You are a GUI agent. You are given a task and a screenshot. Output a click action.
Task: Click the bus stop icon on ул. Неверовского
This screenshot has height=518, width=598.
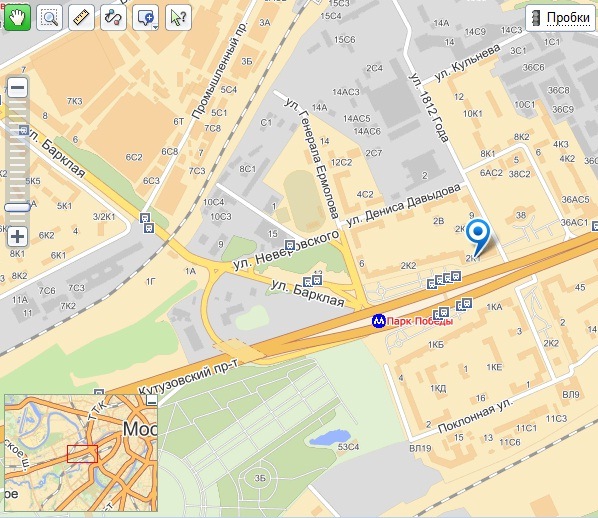[290, 245]
